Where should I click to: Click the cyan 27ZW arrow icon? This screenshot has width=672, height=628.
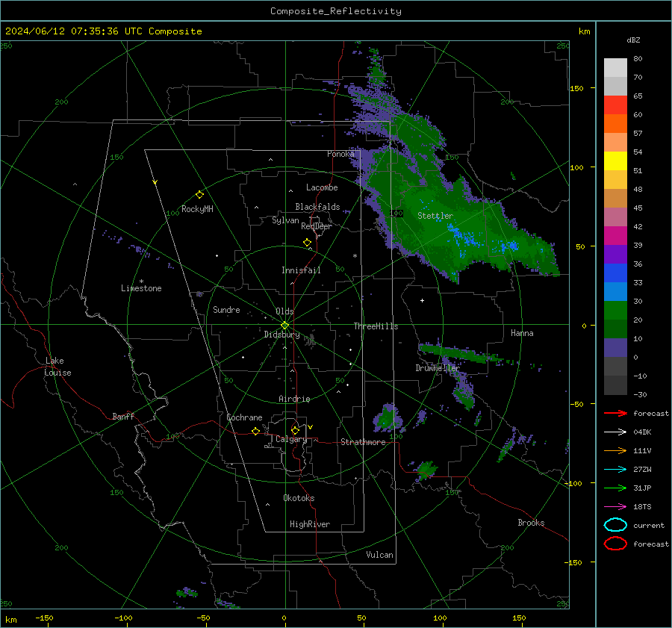(615, 470)
